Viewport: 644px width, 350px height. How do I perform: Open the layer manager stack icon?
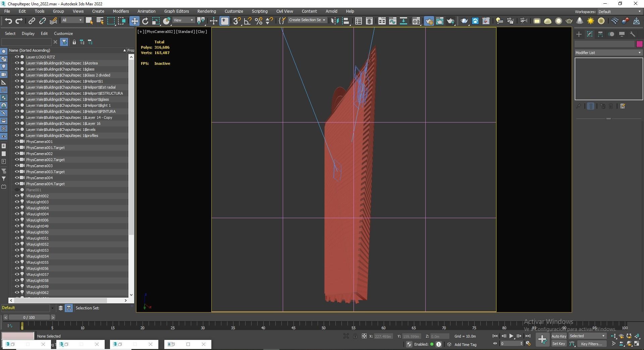pos(61,308)
